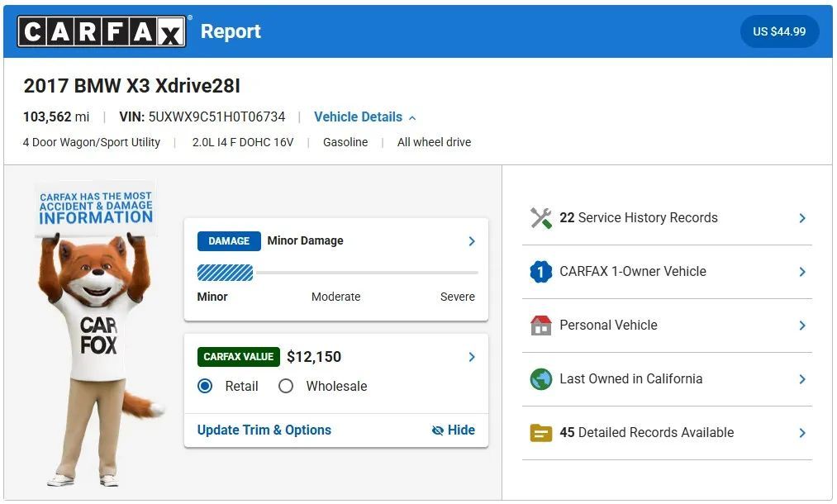Select the Wholesale radio button
Image resolution: width=837 pixels, height=504 pixels.
[286, 386]
